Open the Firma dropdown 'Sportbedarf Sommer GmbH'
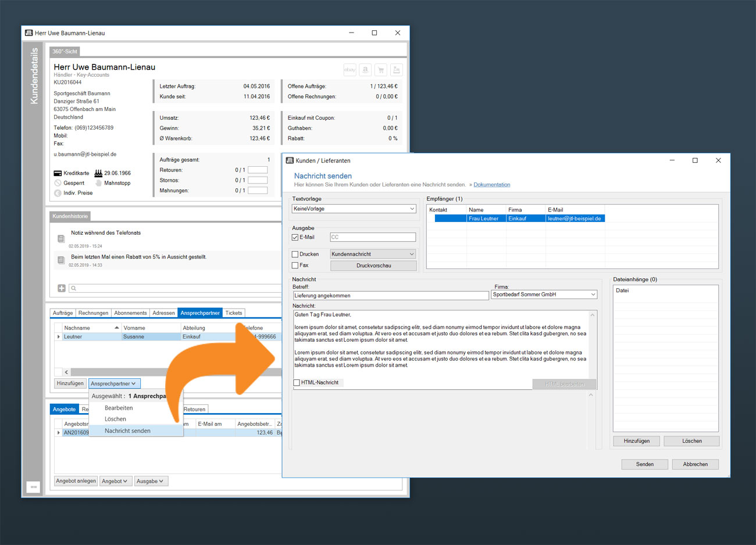 coord(544,295)
